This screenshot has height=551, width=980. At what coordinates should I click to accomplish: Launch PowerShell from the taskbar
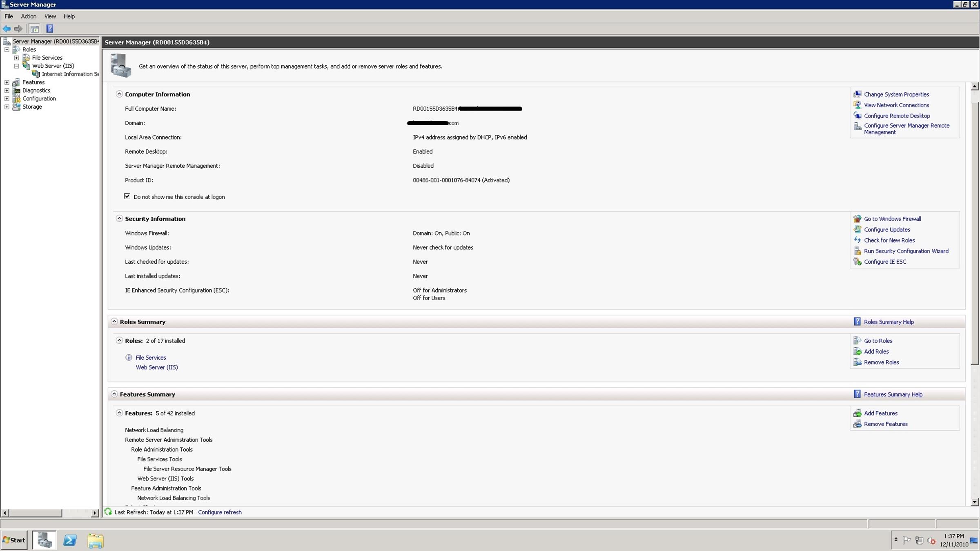pyautogui.click(x=70, y=540)
